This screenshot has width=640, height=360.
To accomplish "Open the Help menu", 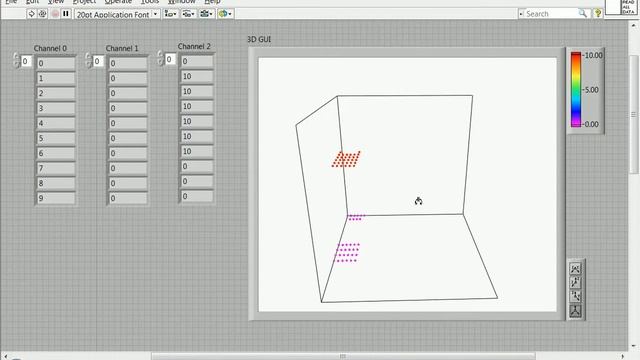I will pos(212,2).
